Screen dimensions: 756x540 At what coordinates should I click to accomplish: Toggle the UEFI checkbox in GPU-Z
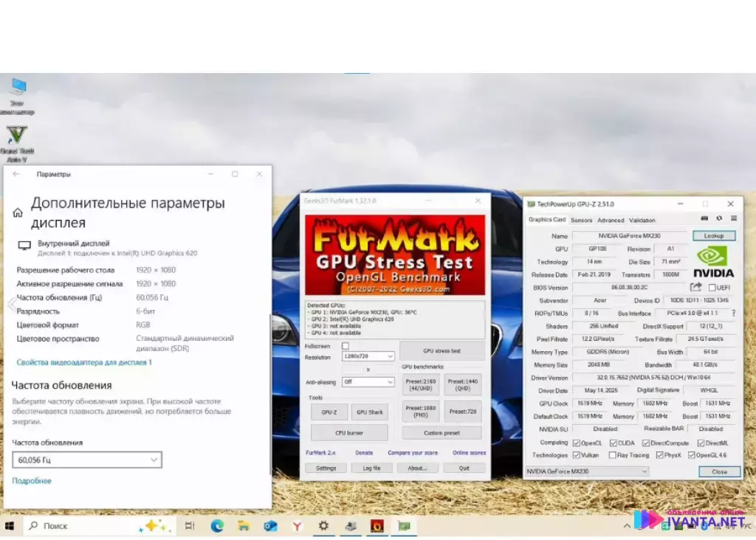coord(711,288)
